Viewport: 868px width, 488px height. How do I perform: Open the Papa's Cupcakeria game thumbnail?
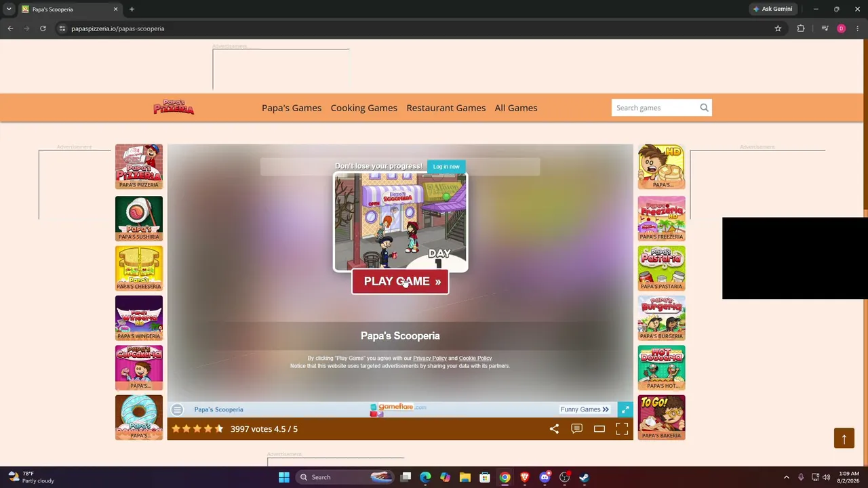(x=139, y=367)
